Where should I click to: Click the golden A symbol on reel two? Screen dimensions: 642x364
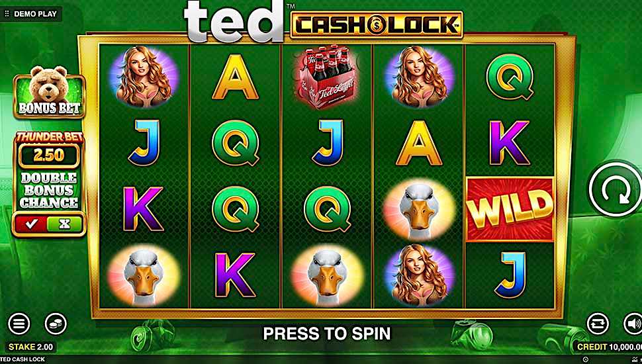[236, 77]
